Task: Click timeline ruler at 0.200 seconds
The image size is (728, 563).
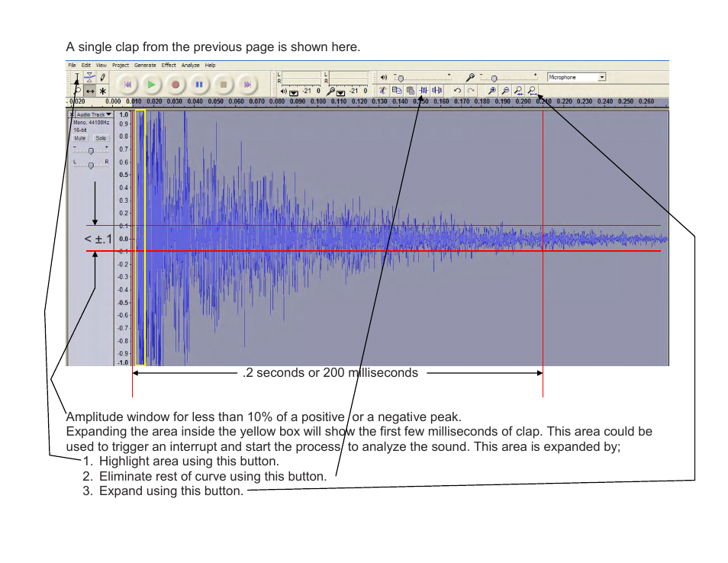Action: pyautogui.click(x=523, y=101)
